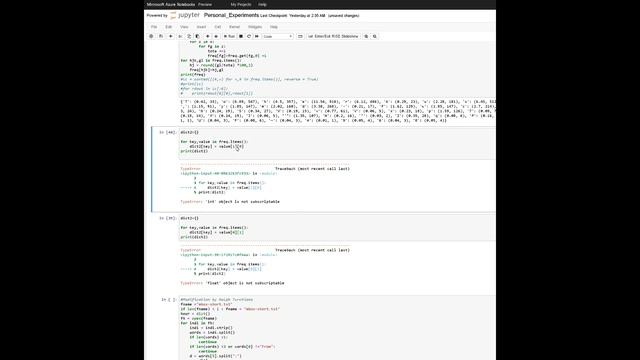Open the cell type Code dropdown

coord(278,36)
